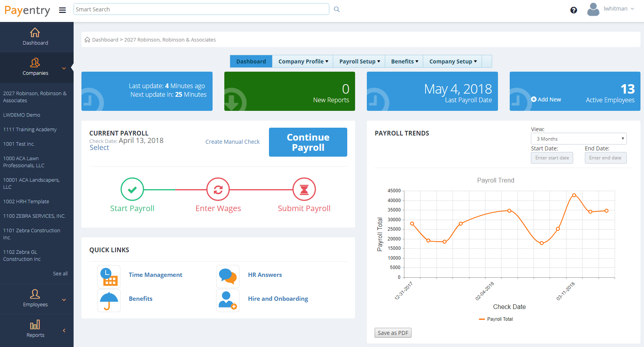Open the Time Management clock-calendar icon

[x=109, y=277]
